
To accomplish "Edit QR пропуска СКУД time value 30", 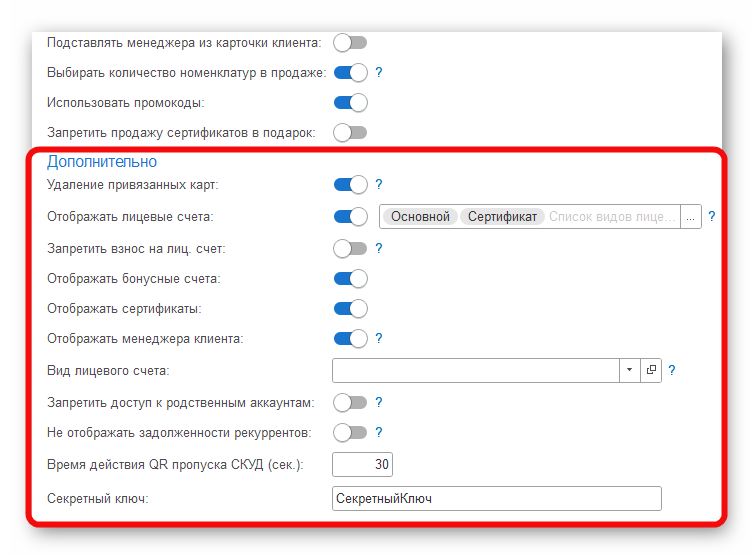I will point(363,465).
